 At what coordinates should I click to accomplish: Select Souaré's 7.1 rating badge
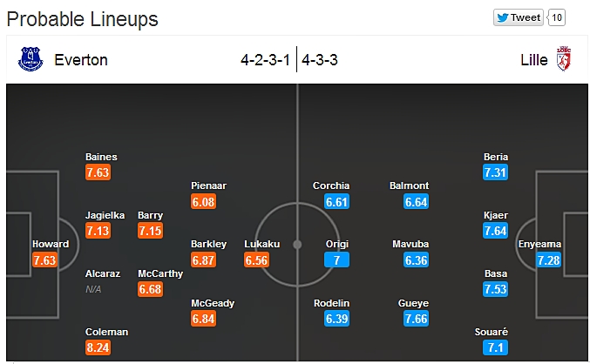(x=496, y=347)
